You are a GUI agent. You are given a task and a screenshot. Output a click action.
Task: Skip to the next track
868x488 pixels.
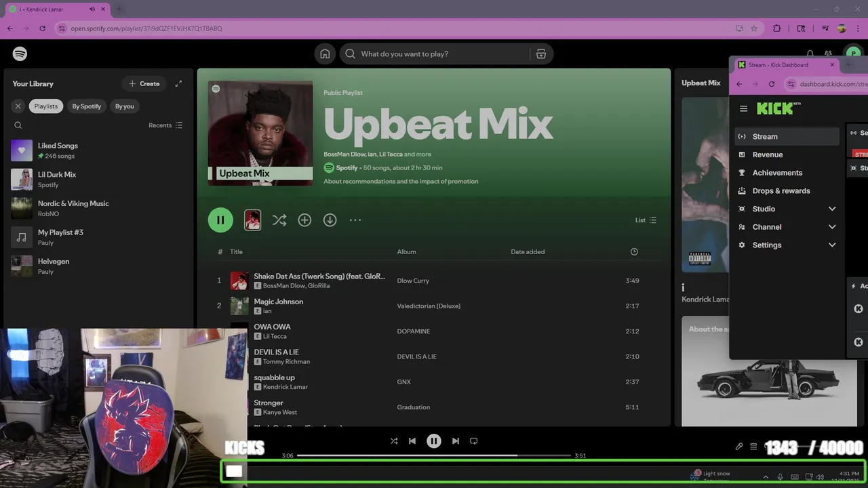pyautogui.click(x=456, y=441)
